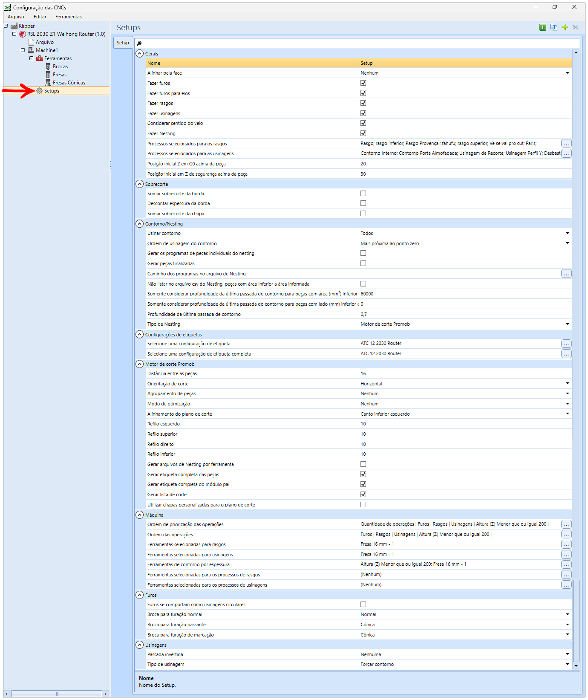
Task: Click the tree panel horizontal scrollbar
Action: click(x=57, y=694)
